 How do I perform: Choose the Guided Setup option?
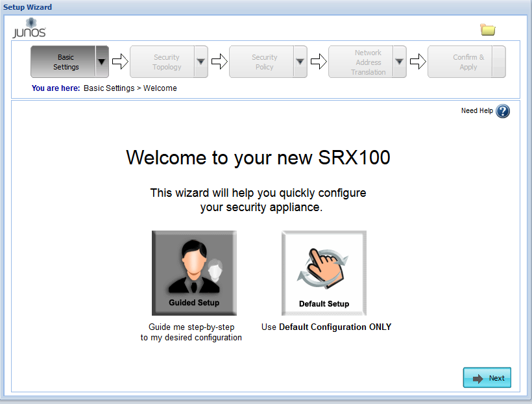[194, 273]
